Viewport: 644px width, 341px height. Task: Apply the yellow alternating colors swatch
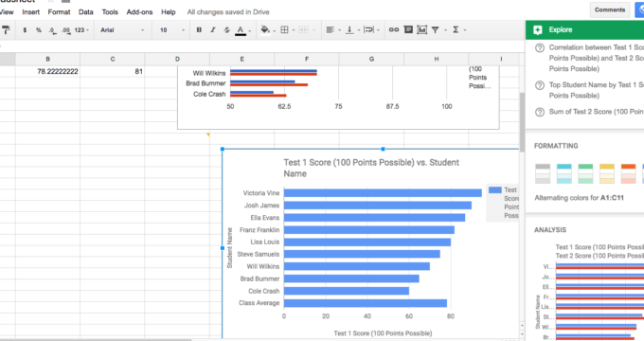pyautogui.click(x=607, y=173)
